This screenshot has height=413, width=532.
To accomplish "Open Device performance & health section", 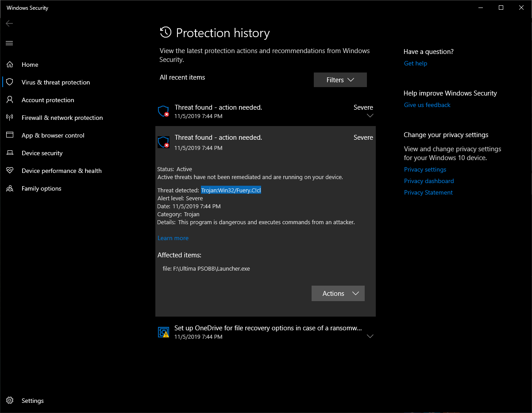I will pos(62,171).
